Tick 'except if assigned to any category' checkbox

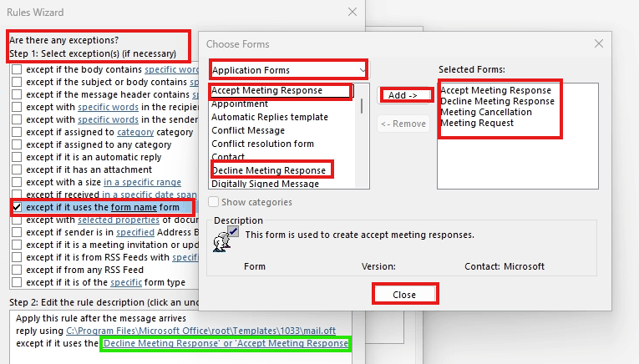coord(17,144)
